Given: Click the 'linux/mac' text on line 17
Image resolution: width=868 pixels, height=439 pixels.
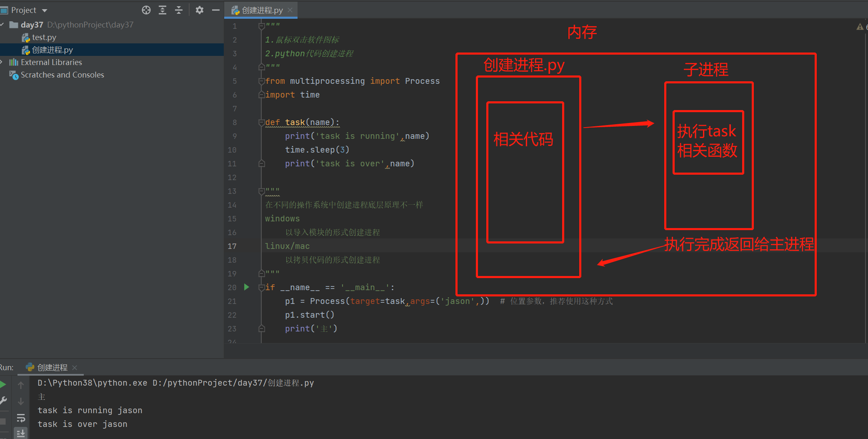Looking at the screenshot, I should [288, 246].
